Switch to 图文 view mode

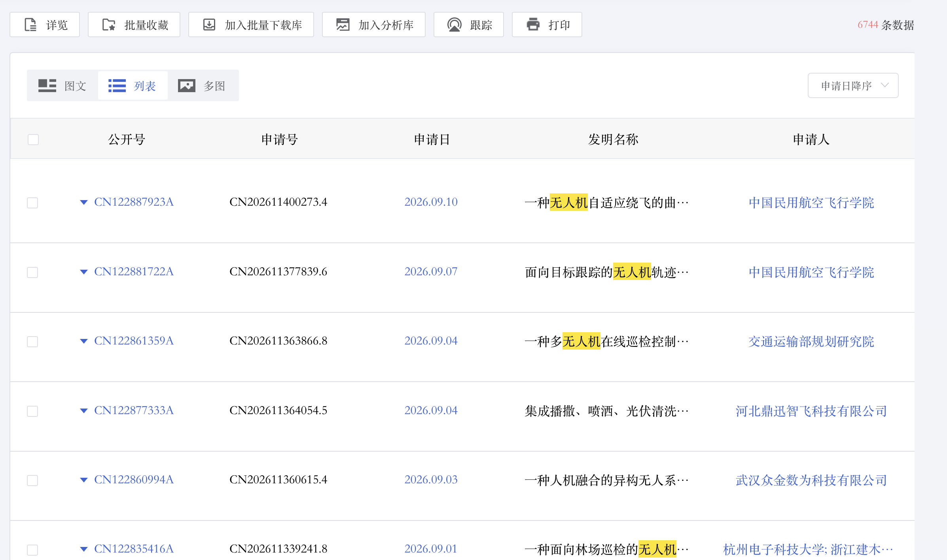pos(63,85)
